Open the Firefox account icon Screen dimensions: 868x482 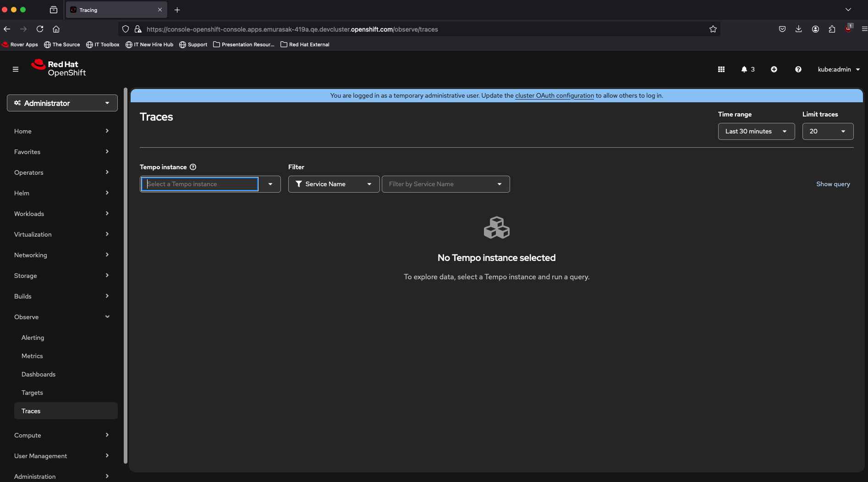[x=815, y=29]
